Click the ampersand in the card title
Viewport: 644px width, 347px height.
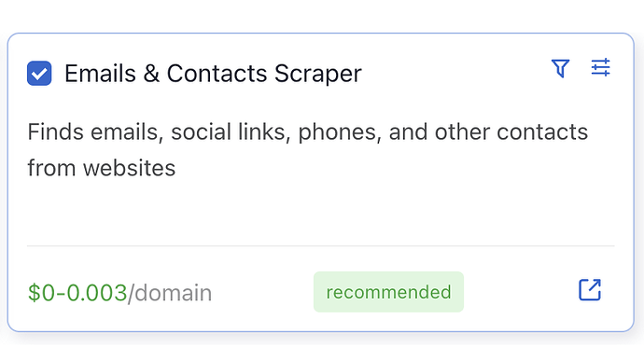click(x=151, y=74)
